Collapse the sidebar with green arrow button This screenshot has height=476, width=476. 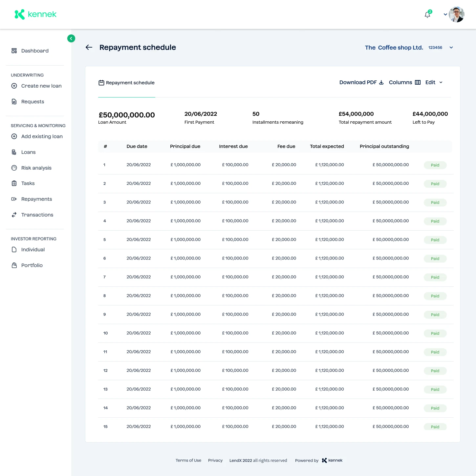click(71, 38)
